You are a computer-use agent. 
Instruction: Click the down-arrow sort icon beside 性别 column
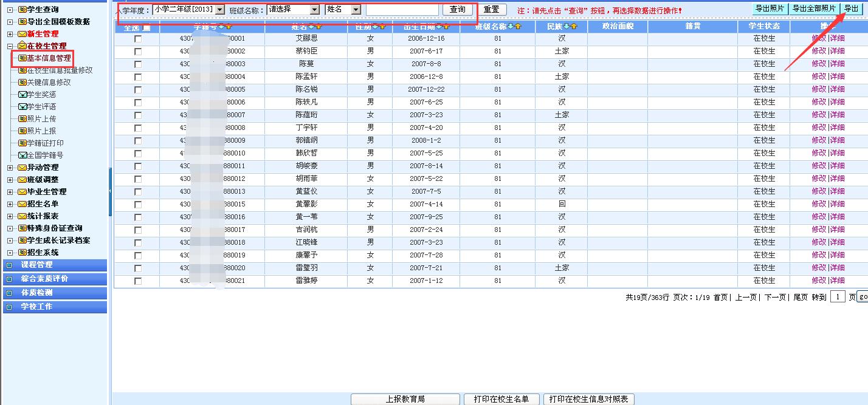375,27
